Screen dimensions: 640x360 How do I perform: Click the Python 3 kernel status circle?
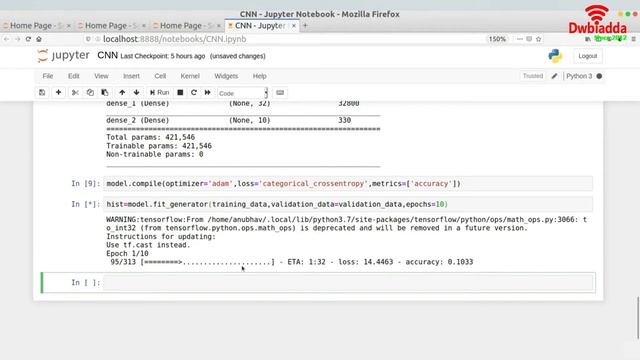(599, 76)
